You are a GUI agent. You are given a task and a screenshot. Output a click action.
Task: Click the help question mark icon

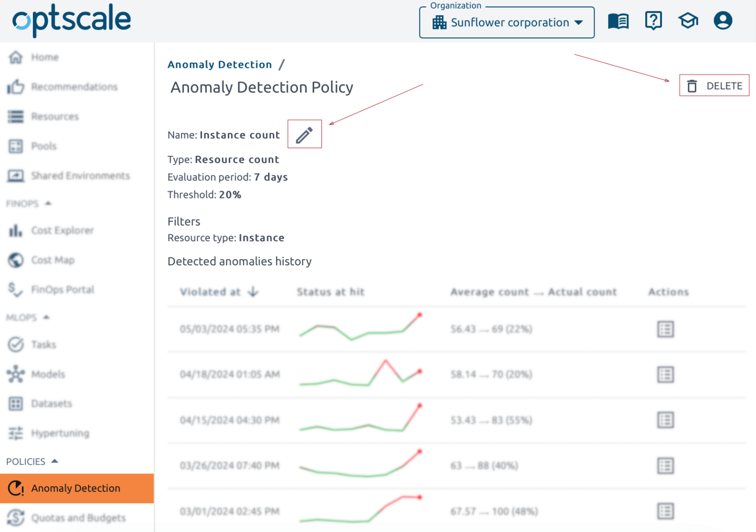click(x=653, y=21)
